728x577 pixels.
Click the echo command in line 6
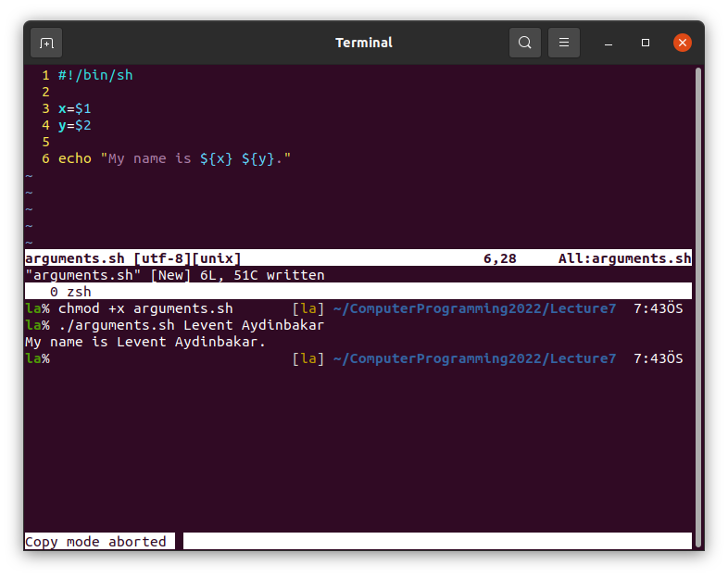pos(75,158)
